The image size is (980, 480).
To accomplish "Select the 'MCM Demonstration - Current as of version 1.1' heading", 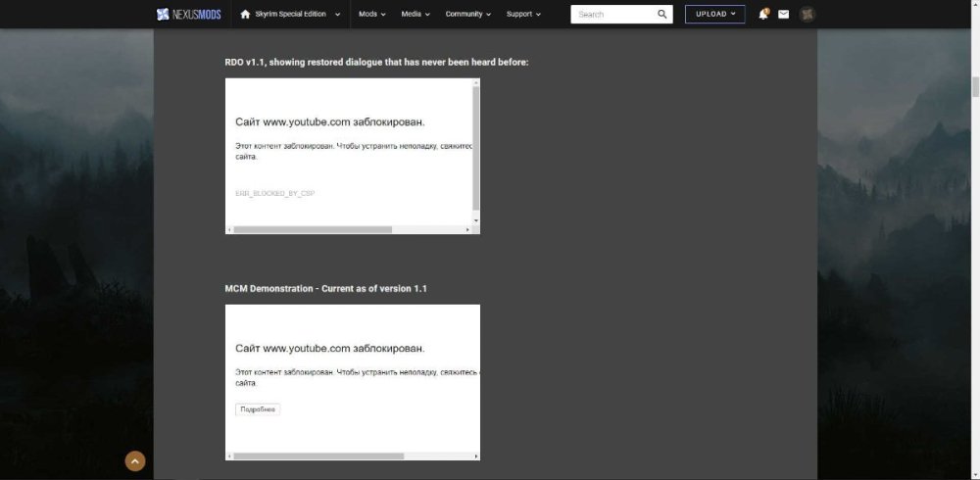I will click(x=325, y=289).
